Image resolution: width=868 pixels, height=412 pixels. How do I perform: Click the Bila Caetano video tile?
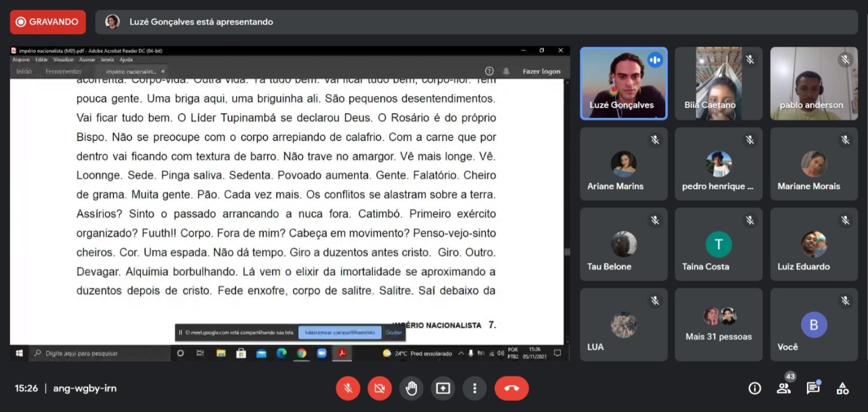(718, 83)
